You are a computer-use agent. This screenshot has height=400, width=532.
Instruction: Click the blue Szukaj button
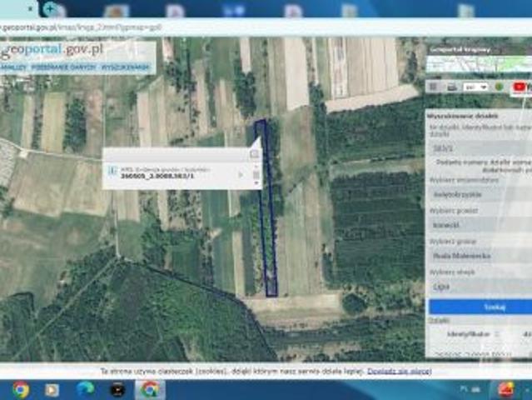[x=480, y=307]
